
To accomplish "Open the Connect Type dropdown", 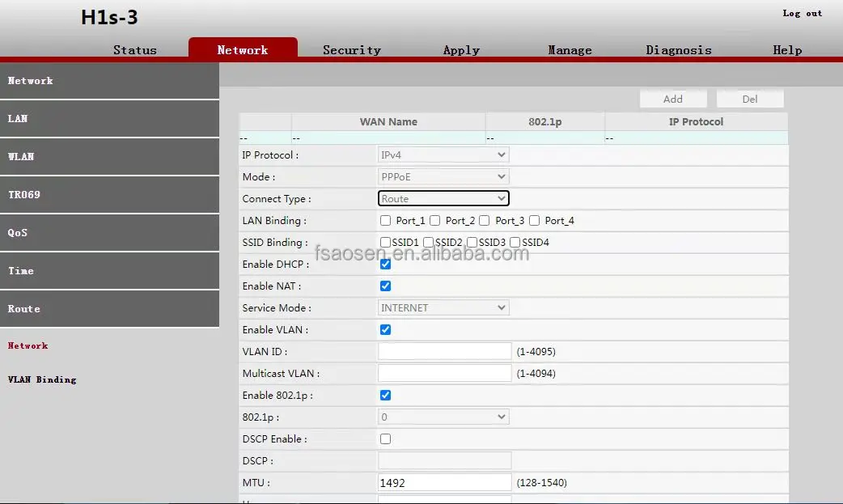I will (x=443, y=198).
